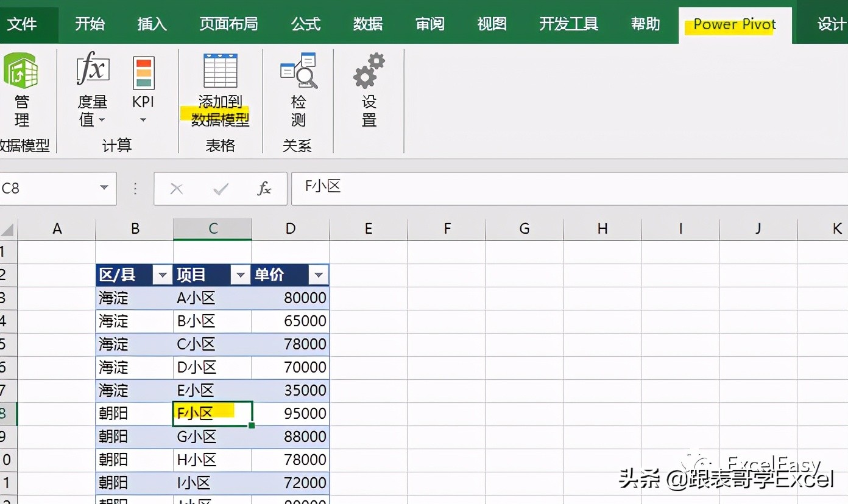Open the KPI menu
Image resolution: width=848 pixels, height=504 pixels.
coord(144,90)
